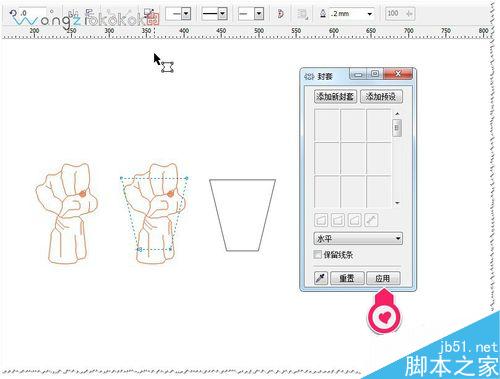
Task: Click the 封套 docker title text
Action: click(325, 76)
